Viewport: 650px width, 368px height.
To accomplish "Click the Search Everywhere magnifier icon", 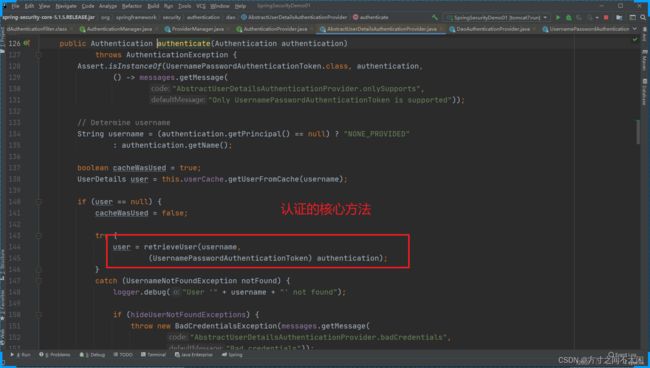I will pyautogui.click(x=643, y=17).
